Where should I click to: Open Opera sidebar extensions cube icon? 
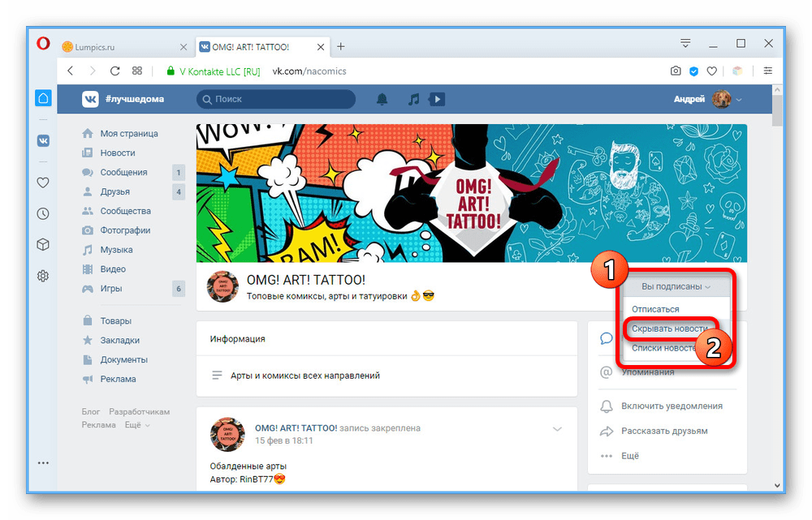[x=44, y=245]
